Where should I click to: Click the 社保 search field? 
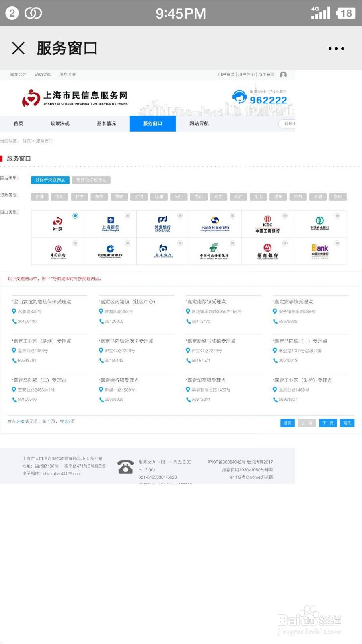287,124
